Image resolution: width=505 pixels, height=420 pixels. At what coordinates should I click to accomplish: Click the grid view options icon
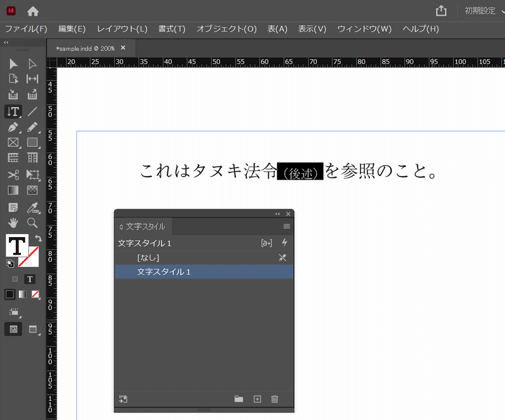(14, 312)
